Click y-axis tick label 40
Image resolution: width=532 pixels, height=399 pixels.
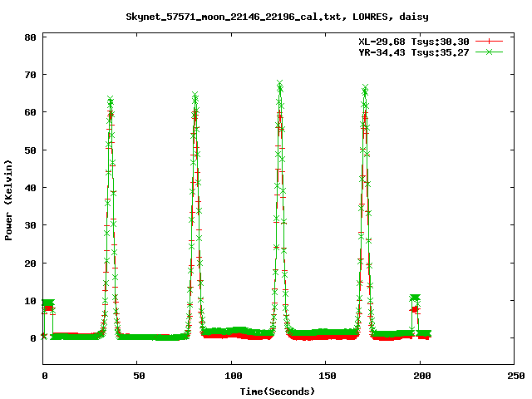click(31, 188)
